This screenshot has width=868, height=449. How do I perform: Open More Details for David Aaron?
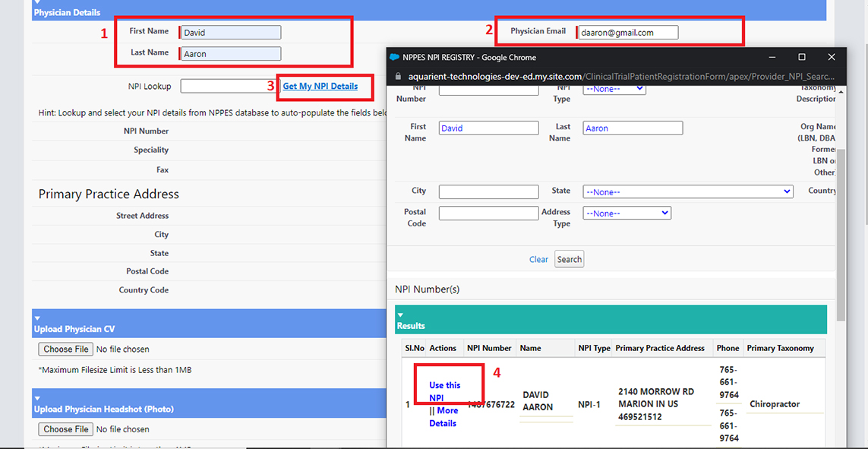pyautogui.click(x=446, y=417)
